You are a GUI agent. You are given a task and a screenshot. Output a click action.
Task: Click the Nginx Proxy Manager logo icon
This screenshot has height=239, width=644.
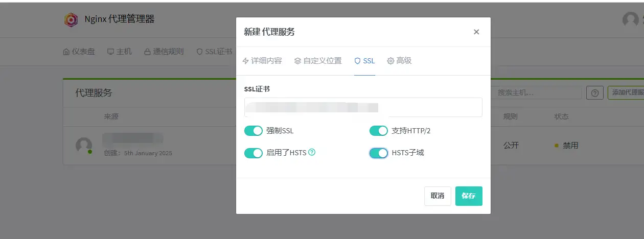[71, 19]
